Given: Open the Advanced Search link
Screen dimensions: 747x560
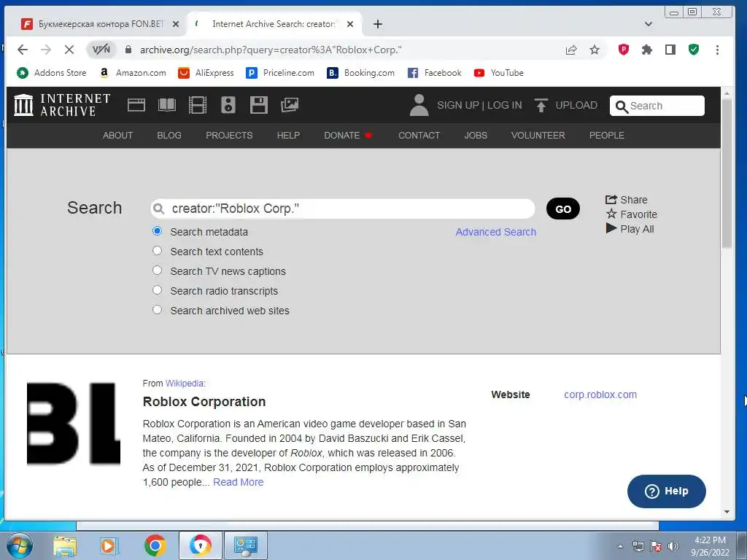Looking at the screenshot, I should click(x=495, y=232).
